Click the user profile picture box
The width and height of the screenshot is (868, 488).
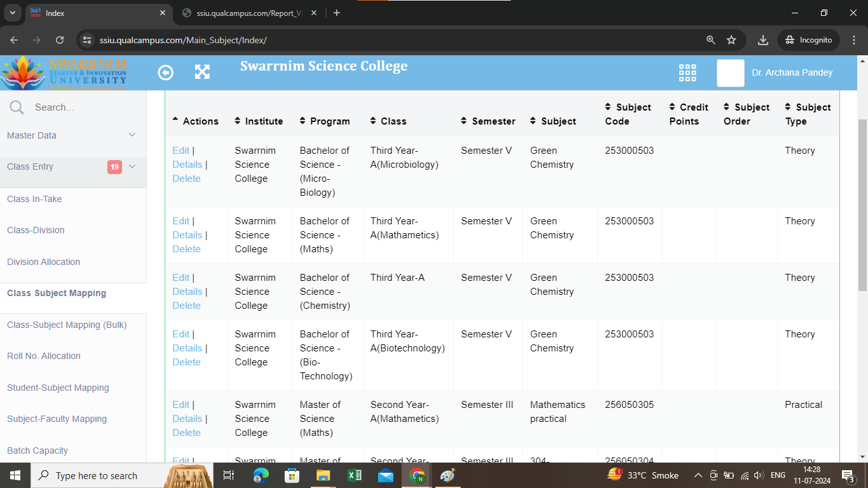click(x=731, y=73)
